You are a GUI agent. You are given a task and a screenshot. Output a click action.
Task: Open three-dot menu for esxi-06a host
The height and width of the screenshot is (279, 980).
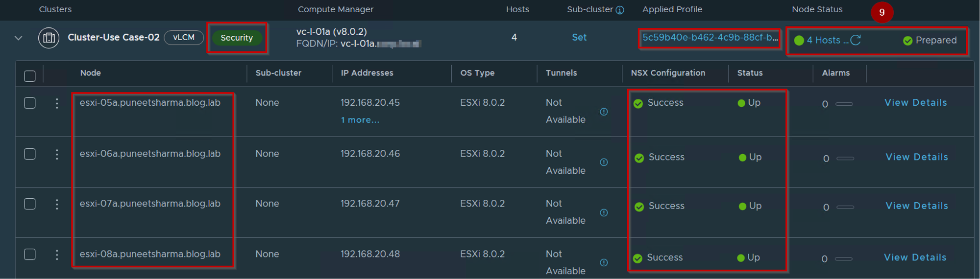(57, 154)
